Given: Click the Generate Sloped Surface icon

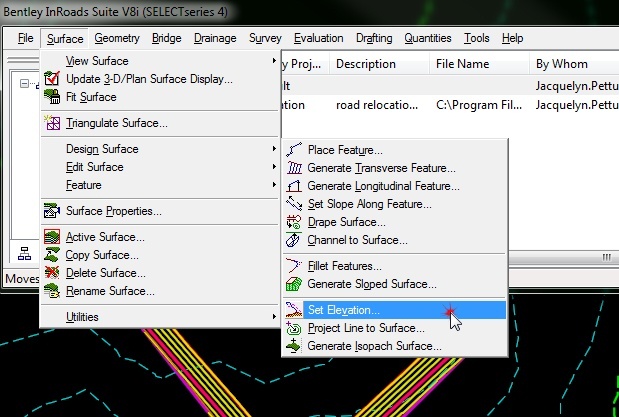Looking at the screenshot, I should [x=294, y=284].
